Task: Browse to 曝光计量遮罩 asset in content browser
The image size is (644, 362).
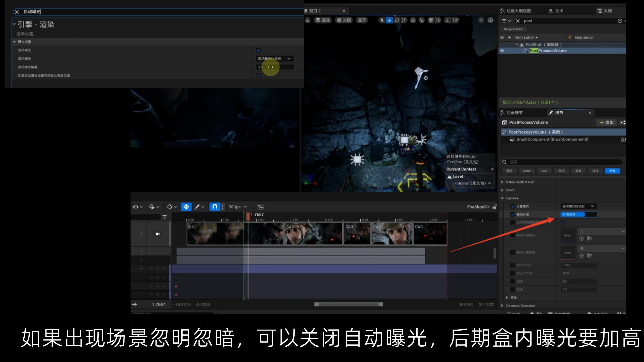Action: 589,256
